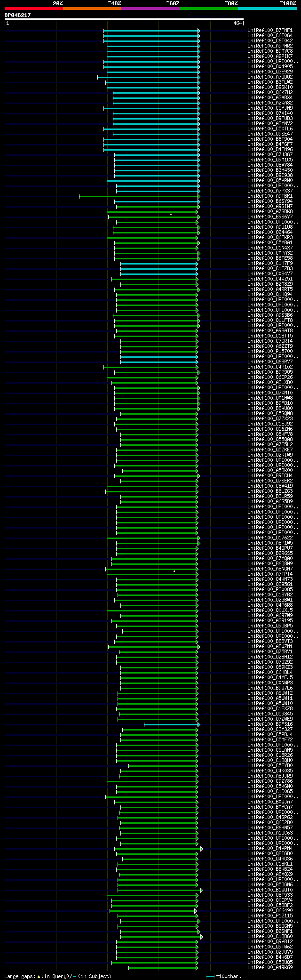Click the cyan alignment bar for Q6BRV7

click(x=159, y=362)
